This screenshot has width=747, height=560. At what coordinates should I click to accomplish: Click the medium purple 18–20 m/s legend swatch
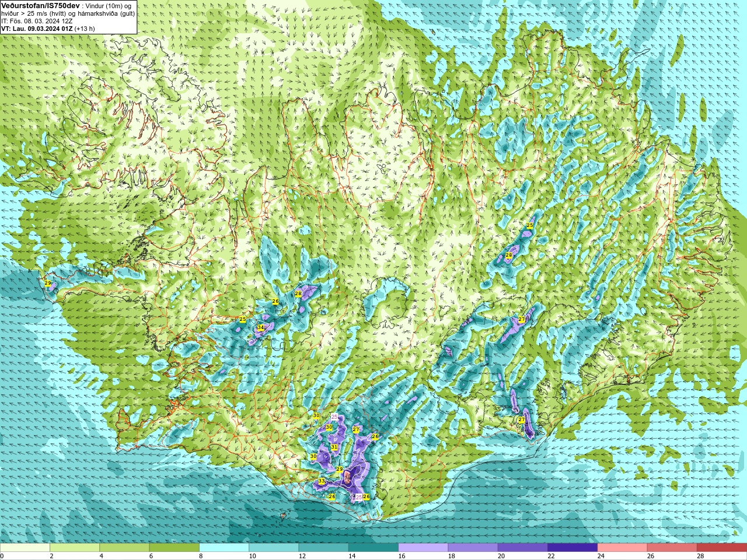pos(473,548)
